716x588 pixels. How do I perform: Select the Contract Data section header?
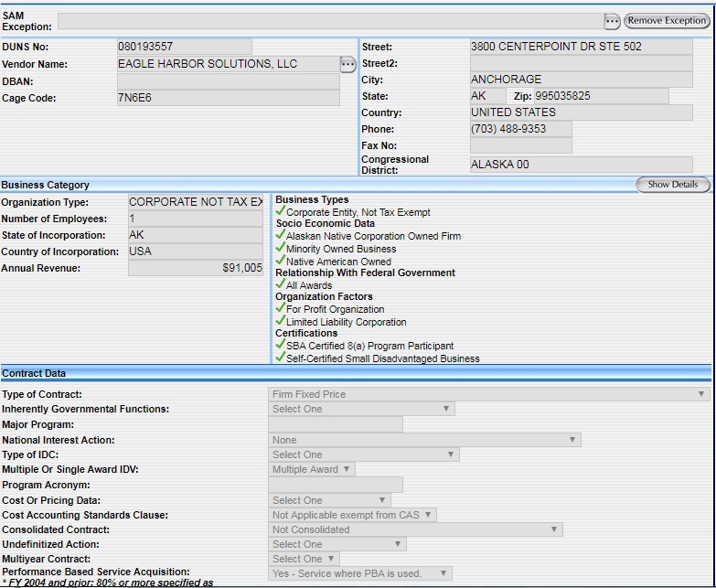coord(34,373)
